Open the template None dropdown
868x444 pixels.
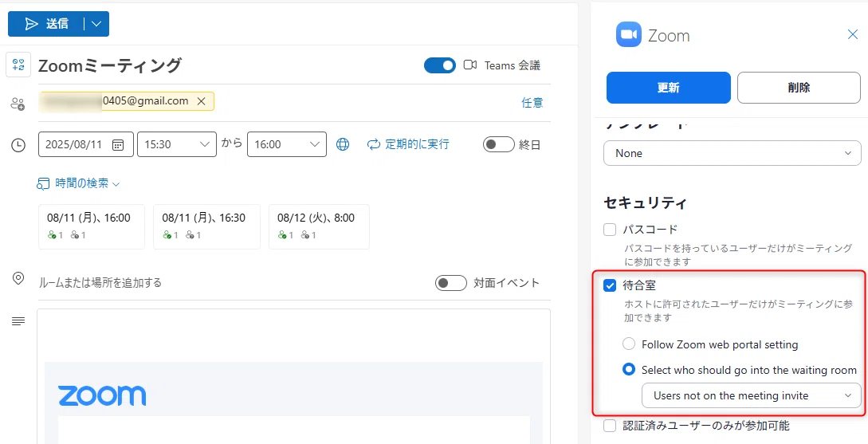click(732, 153)
